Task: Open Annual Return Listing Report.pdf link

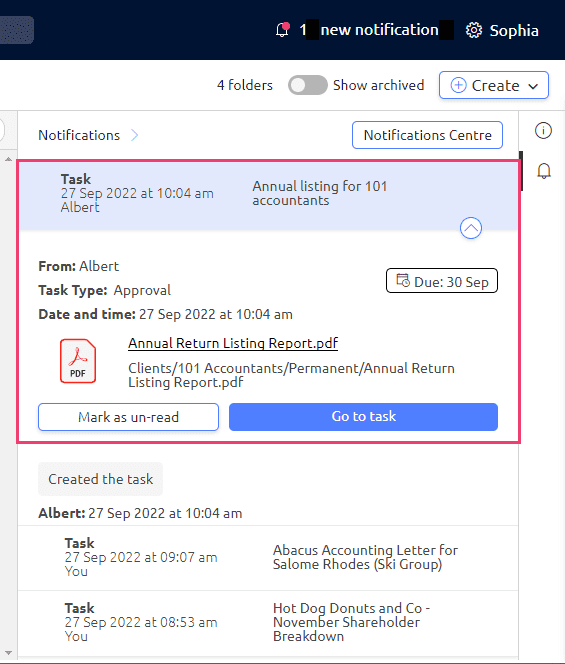Action: point(233,343)
